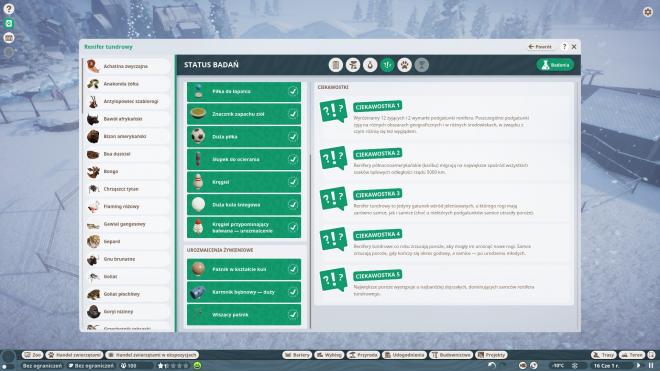Click checkmark on Karmnik bębnowy row
The width and height of the screenshot is (660, 371).
click(293, 292)
